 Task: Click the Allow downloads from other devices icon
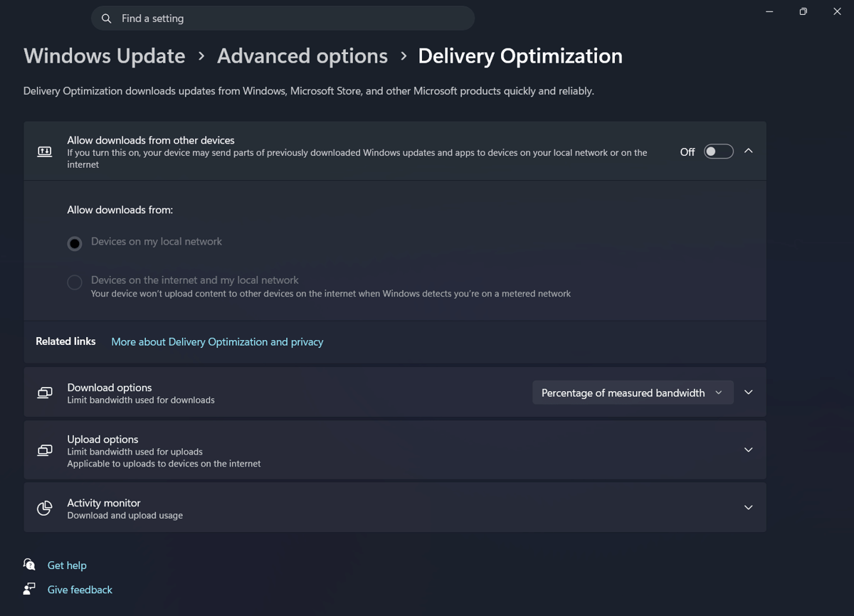point(44,152)
